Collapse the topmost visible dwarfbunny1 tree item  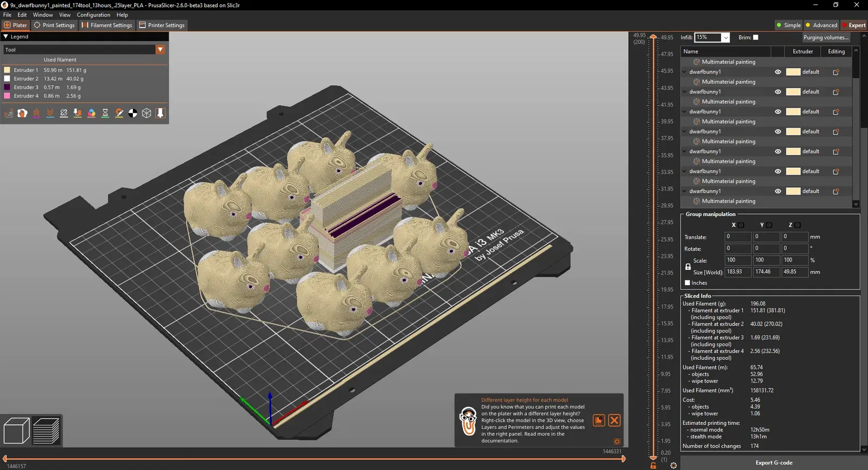click(x=685, y=72)
